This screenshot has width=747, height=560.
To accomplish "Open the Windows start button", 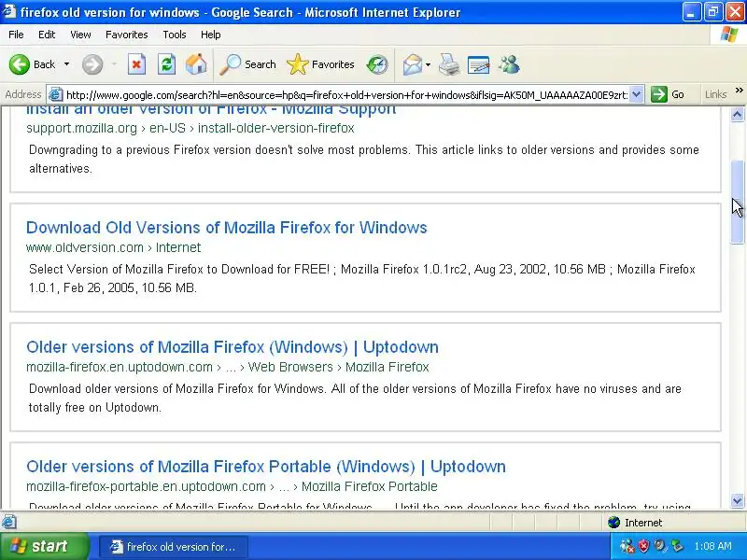I will (44, 546).
